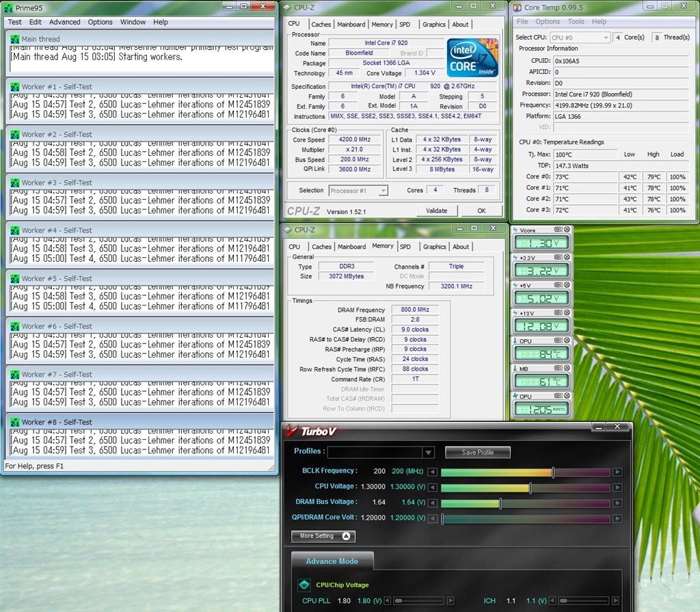This screenshot has width=700, height=612.
Task: Open the TurboV Profiles dropdown
Action: [x=428, y=453]
